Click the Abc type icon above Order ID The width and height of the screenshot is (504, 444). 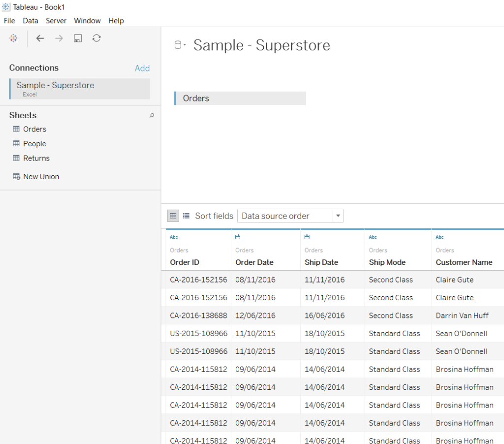pyautogui.click(x=174, y=237)
